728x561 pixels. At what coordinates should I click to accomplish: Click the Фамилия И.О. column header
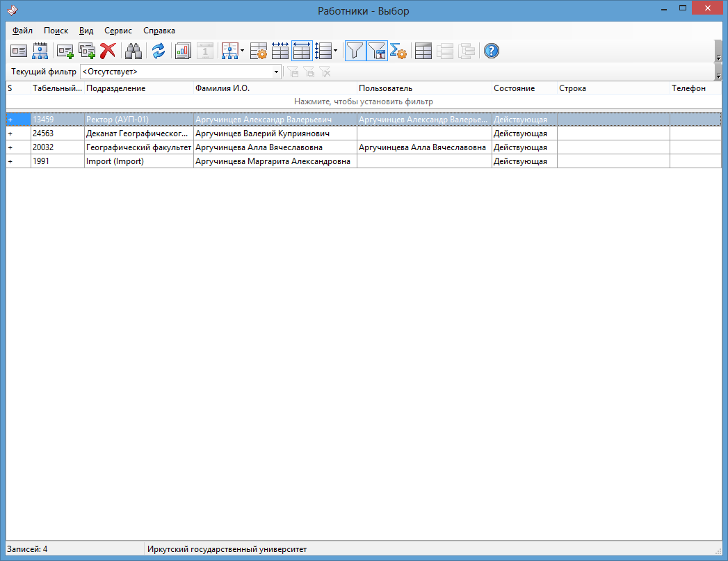(x=275, y=88)
